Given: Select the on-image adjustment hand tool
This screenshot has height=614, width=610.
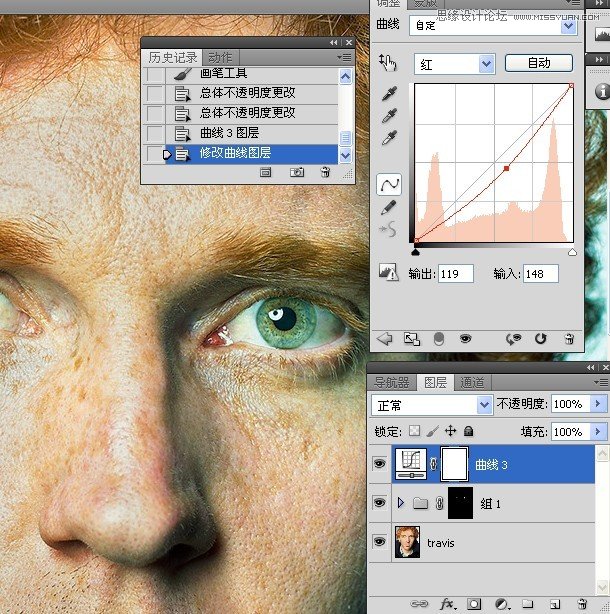Looking at the screenshot, I should point(388,63).
